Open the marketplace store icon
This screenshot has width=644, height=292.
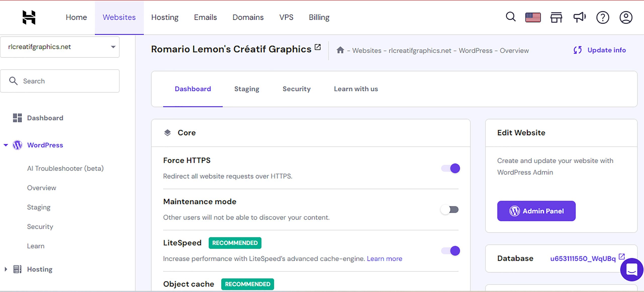pos(556,17)
